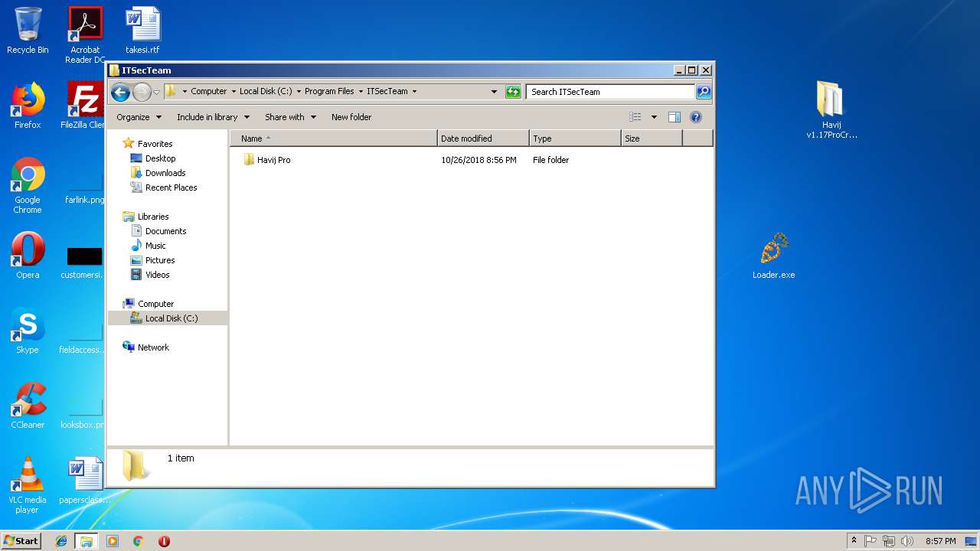Launch Google Chrome desktop shortcut
This screenshot has height=551, width=980.
coord(28,185)
